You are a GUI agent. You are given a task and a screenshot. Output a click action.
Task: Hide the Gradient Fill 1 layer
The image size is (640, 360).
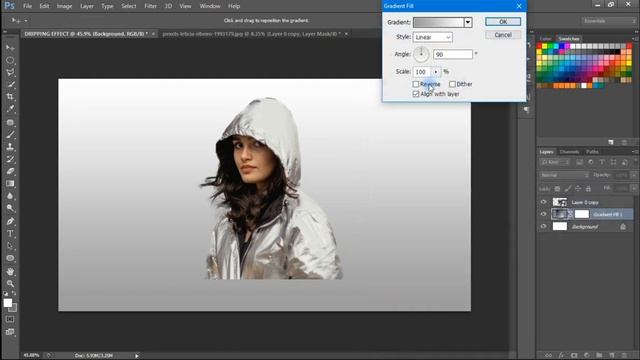click(x=543, y=214)
